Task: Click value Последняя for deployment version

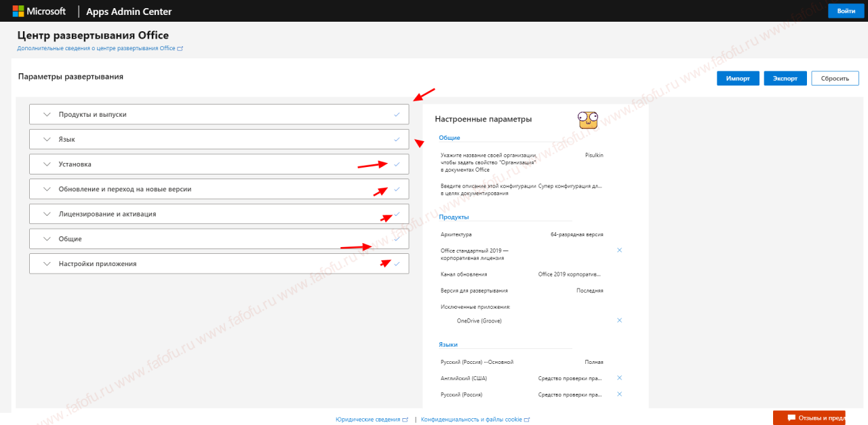Action: [590, 291]
